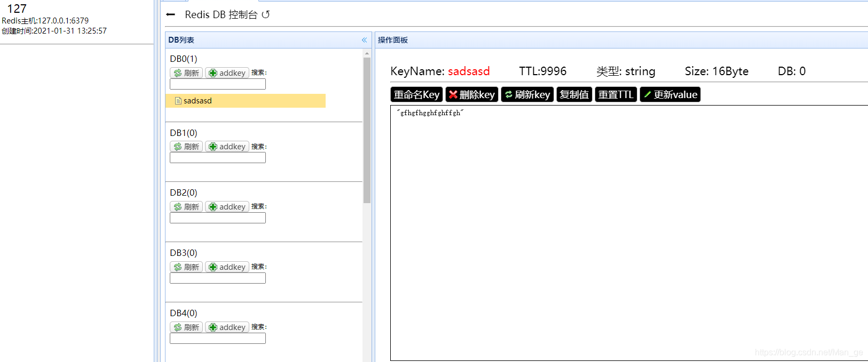This screenshot has width=868, height=362.
Task: Click the DB1(0) heading
Action: click(184, 133)
